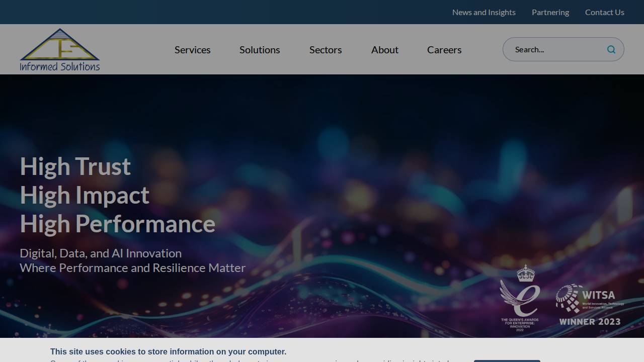Screen dimensions: 644x362
Task: Open News and Insights
Action: click(x=484, y=12)
